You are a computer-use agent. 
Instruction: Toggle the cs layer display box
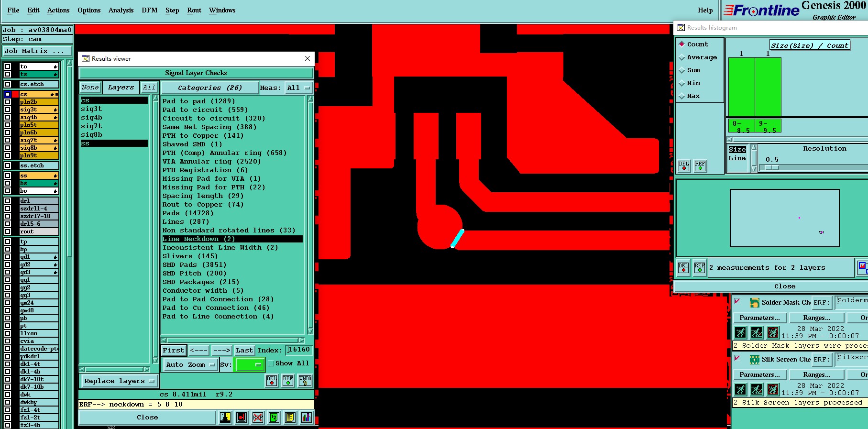8,94
